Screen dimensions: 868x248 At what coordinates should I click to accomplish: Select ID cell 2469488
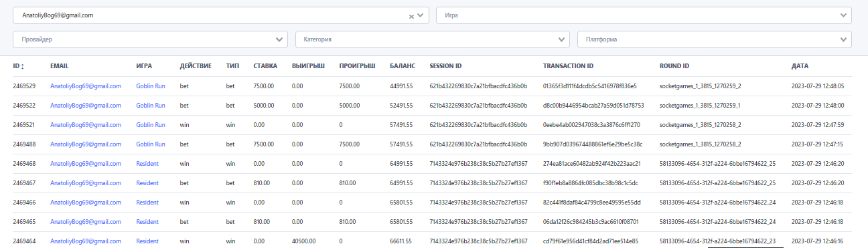coord(24,144)
